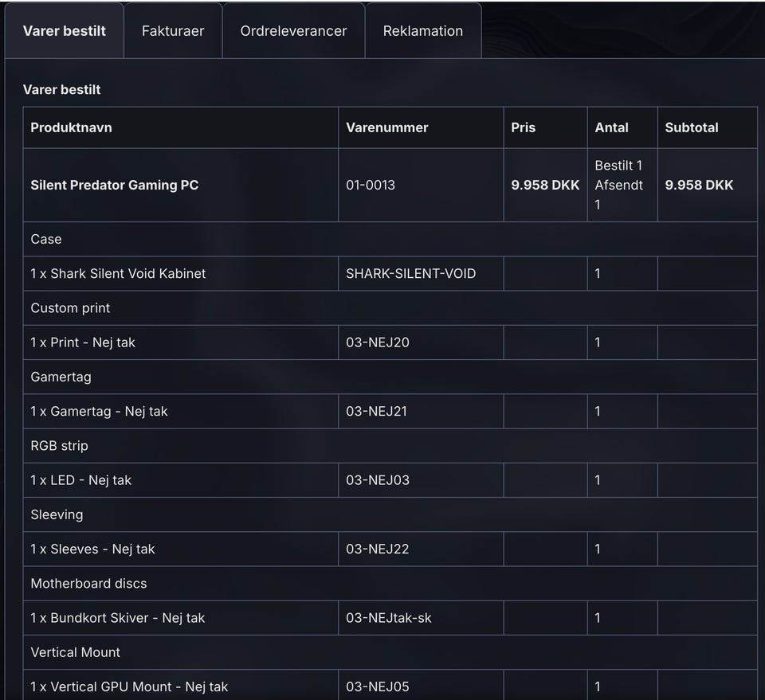This screenshot has height=700, width=765.
Task: Select the LED - Nej tak entry
Action: (81, 480)
